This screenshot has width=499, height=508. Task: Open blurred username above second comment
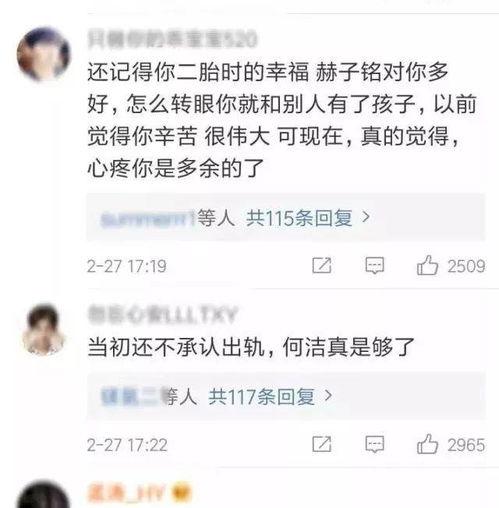[x=162, y=315]
